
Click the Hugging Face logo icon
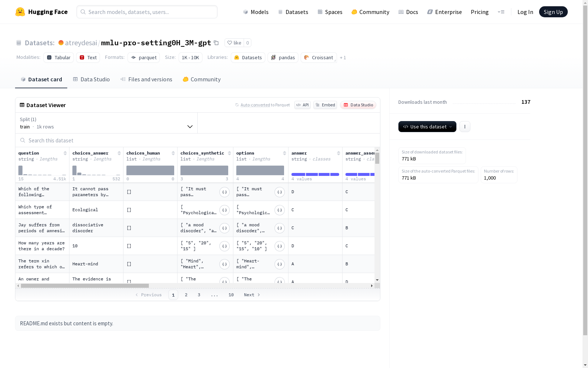20,12
